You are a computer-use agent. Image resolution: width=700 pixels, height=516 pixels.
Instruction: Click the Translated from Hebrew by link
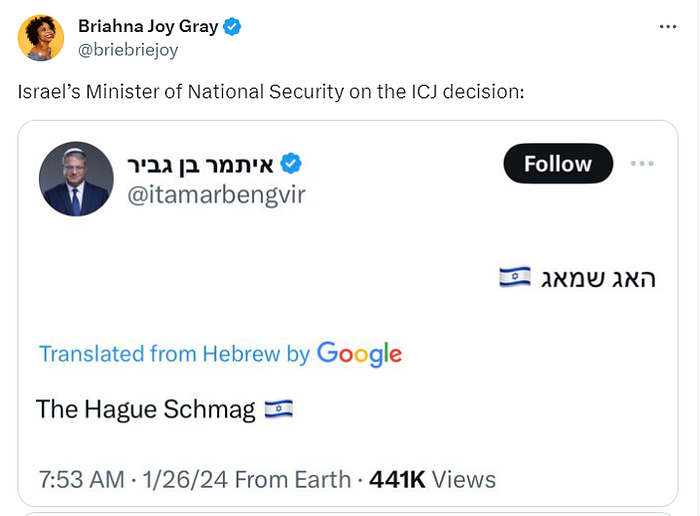(175, 354)
